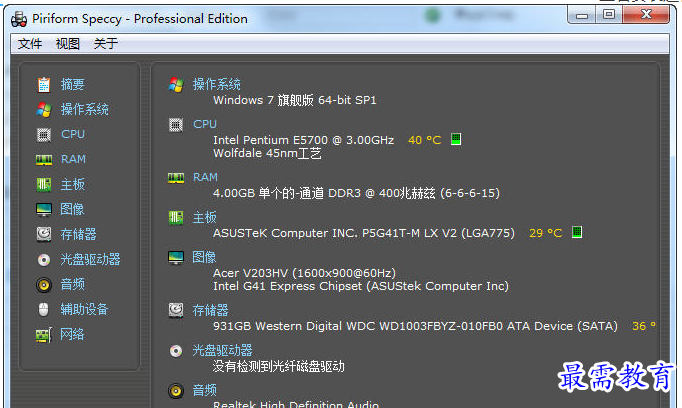Image resolution: width=682 pixels, height=408 pixels.
Task: Click the CPU chip icon in sidebar
Action: (43, 135)
